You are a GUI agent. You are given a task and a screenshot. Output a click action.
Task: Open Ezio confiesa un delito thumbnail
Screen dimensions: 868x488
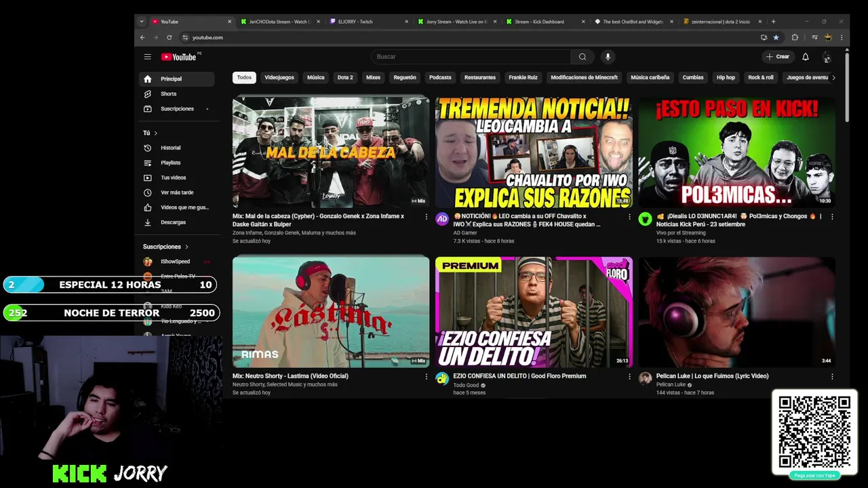pos(534,312)
